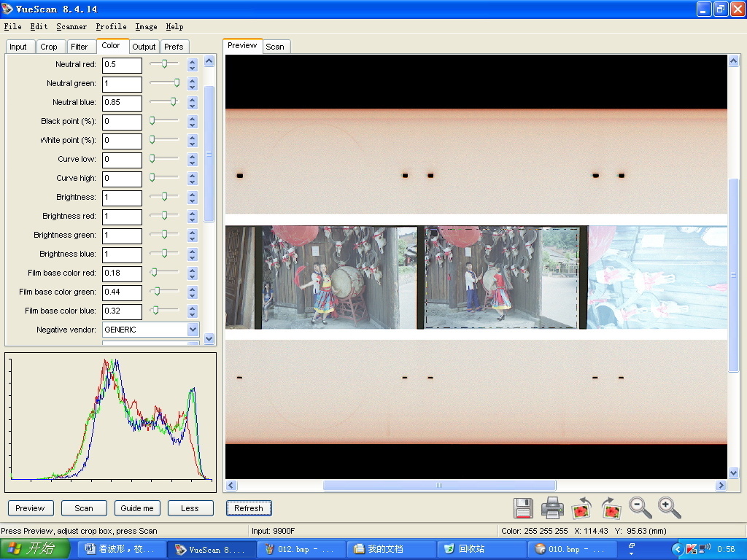This screenshot has height=560, width=747.
Task: Open the Negative vendor dropdown
Action: [x=193, y=330]
